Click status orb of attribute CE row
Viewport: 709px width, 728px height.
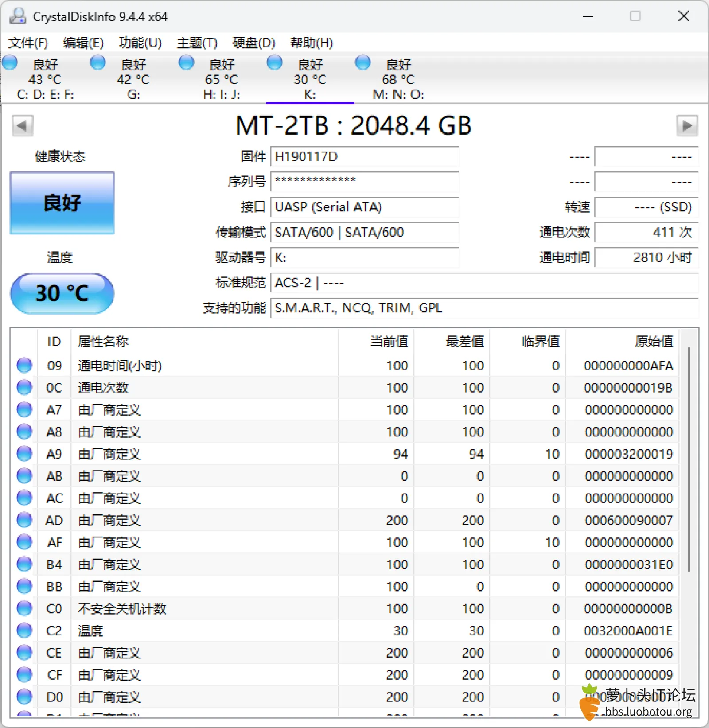click(24, 652)
